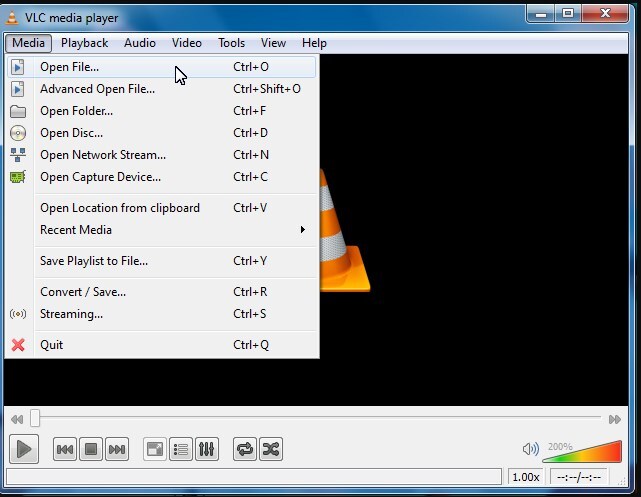
Task: Select Streaming... menu entry
Action: pos(162,314)
